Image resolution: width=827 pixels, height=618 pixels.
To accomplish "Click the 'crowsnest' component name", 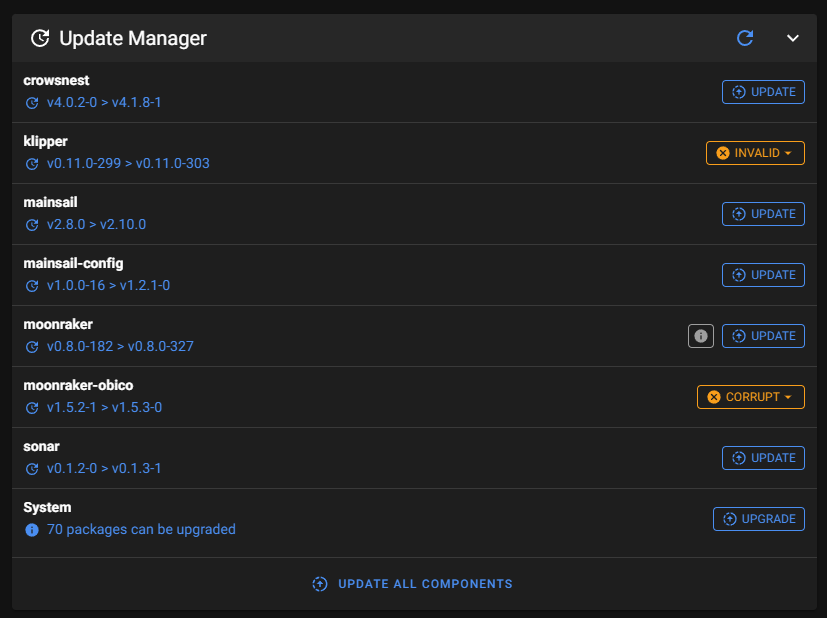I will tap(56, 80).
